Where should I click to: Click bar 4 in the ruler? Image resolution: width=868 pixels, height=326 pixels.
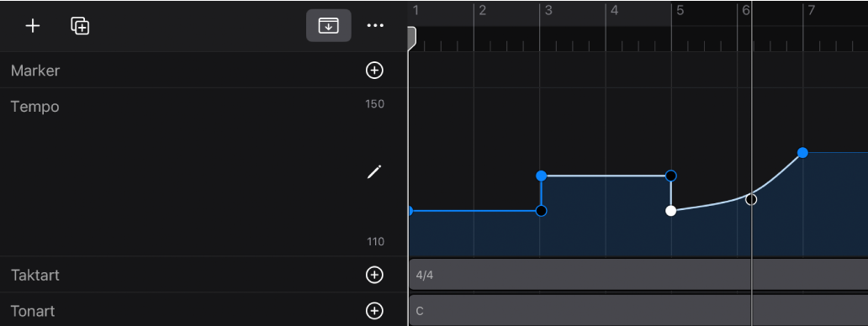point(614,10)
